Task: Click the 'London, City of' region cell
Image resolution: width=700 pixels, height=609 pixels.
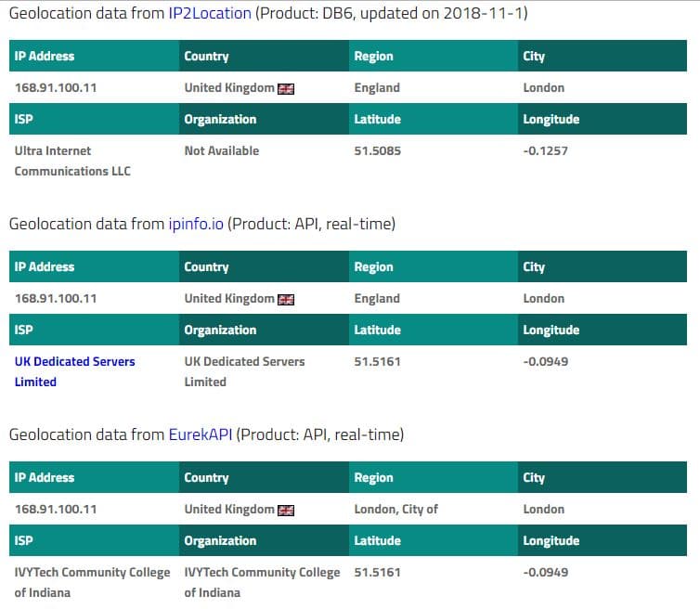Action: pos(395,509)
